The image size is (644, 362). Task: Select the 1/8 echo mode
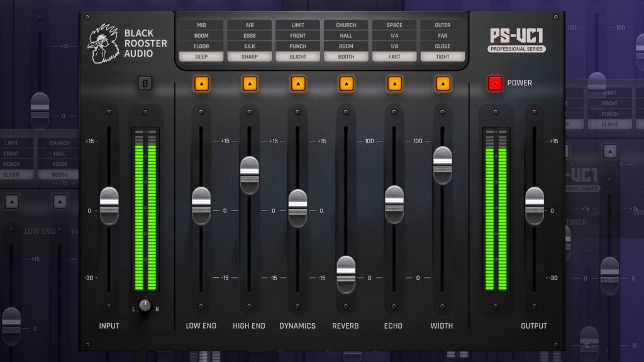point(394,47)
